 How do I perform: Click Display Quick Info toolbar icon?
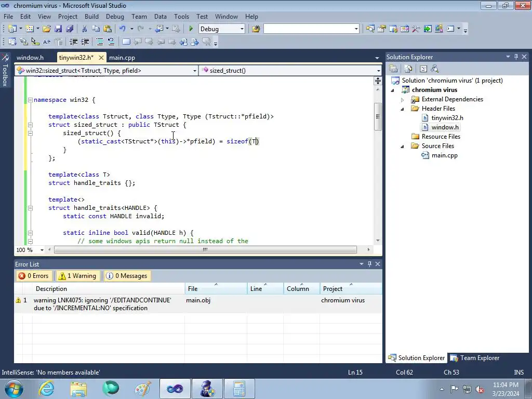click(35, 42)
